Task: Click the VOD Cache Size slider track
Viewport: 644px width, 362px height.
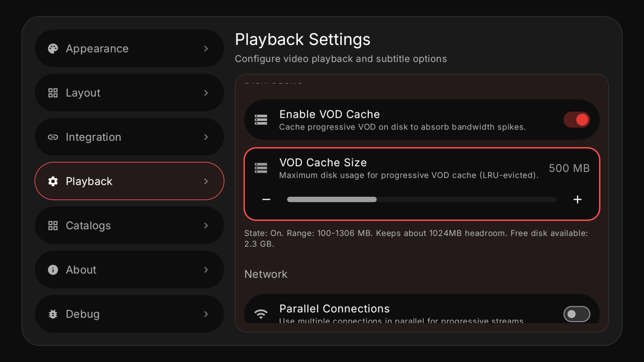Action: pos(421,199)
